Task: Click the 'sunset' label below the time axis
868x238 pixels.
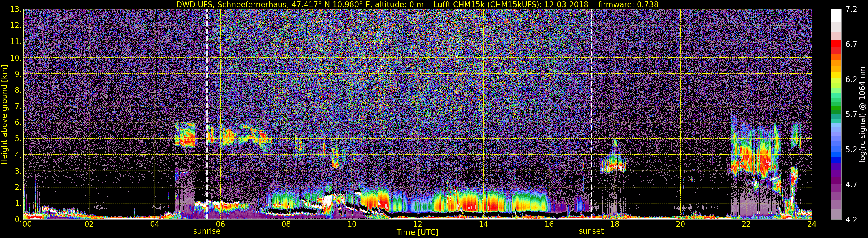Action: 591,231
